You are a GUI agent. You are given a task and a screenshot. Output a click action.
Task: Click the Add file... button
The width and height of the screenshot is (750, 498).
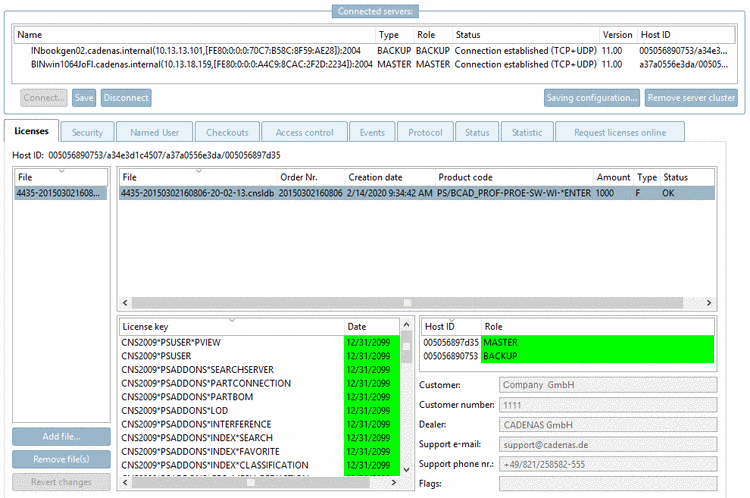[x=61, y=436]
